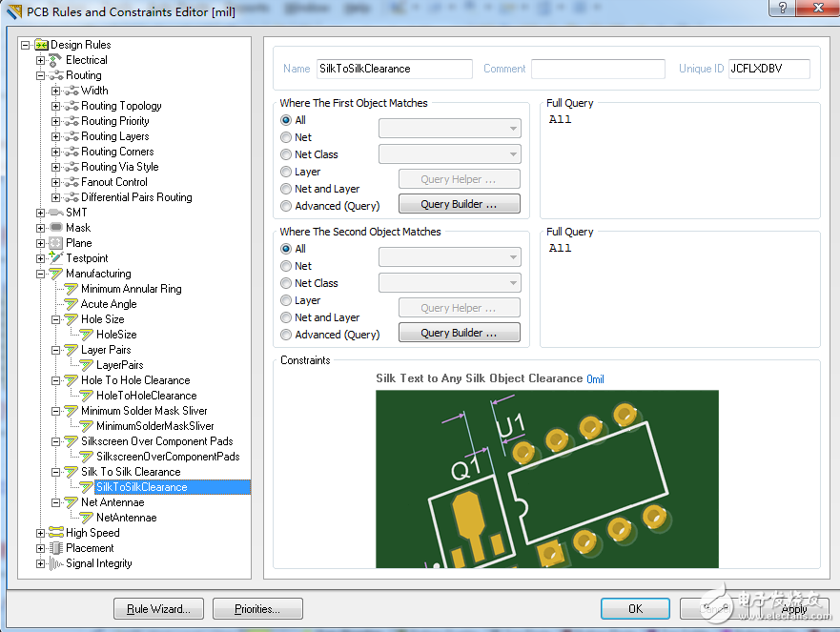Open the Rule Wizard
The image size is (840, 632).
click(x=158, y=609)
